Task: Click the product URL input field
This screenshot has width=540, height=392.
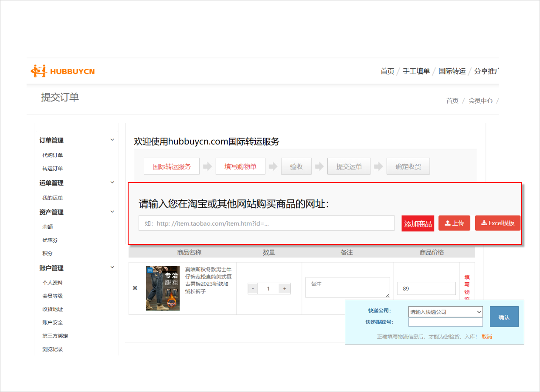Action: click(266, 223)
